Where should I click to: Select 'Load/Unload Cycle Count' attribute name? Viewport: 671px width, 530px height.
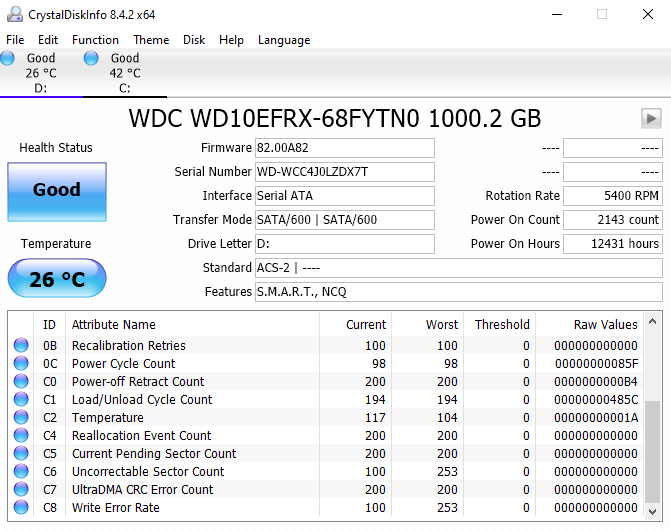pos(142,400)
